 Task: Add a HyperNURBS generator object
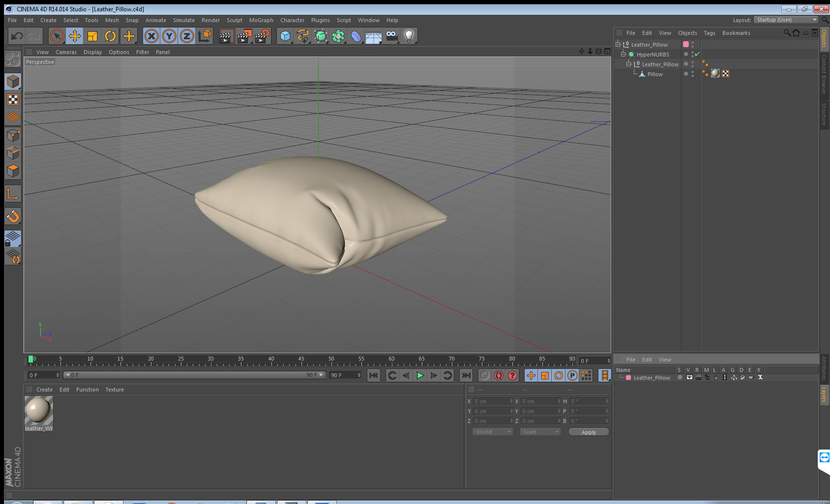tap(321, 36)
